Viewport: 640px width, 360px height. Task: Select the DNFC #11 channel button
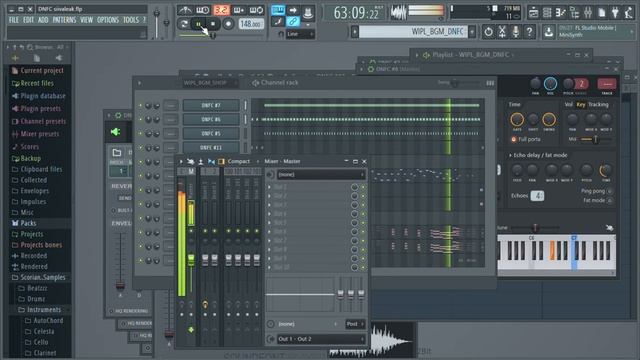[x=211, y=147]
